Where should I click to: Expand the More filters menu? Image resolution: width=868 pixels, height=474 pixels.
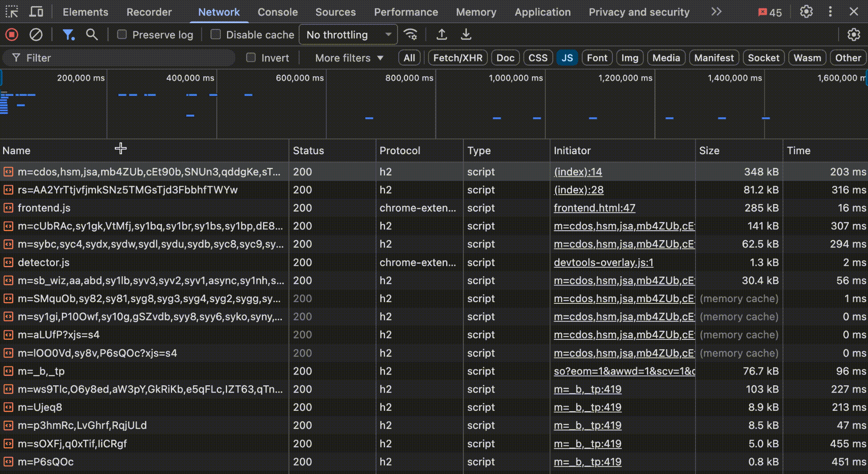pos(348,57)
